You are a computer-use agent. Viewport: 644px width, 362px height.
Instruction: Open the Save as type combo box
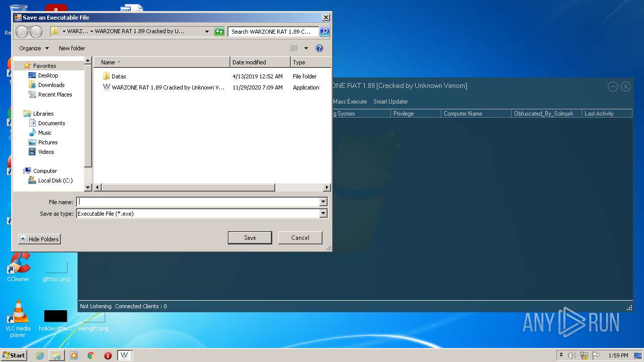pos(202,214)
